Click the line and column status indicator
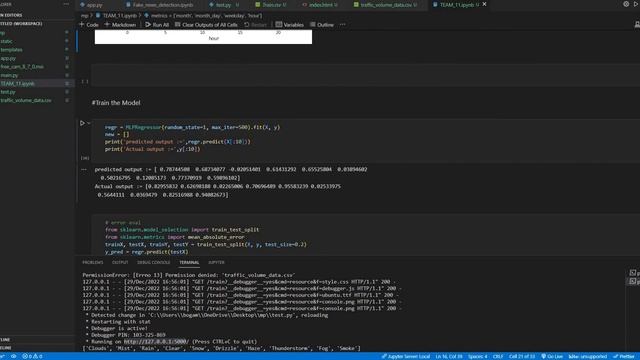This screenshot has width=640, height=360. [x=449, y=356]
